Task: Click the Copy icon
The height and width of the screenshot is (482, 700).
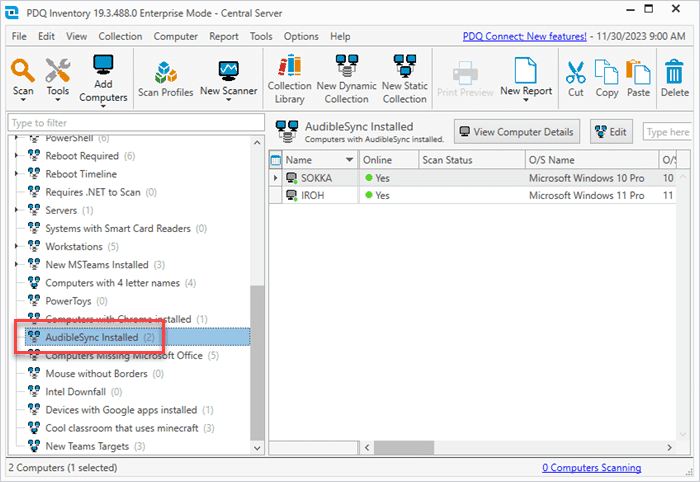Action: point(606,71)
